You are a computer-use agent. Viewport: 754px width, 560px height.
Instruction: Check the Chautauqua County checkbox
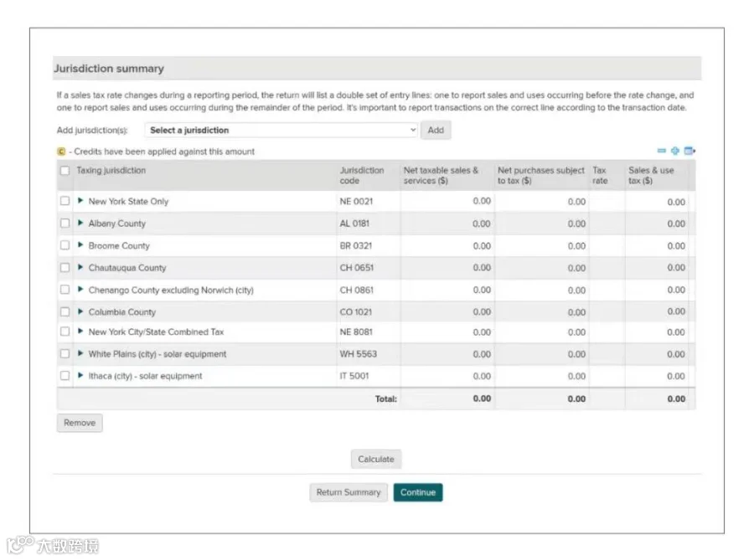[65, 268]
